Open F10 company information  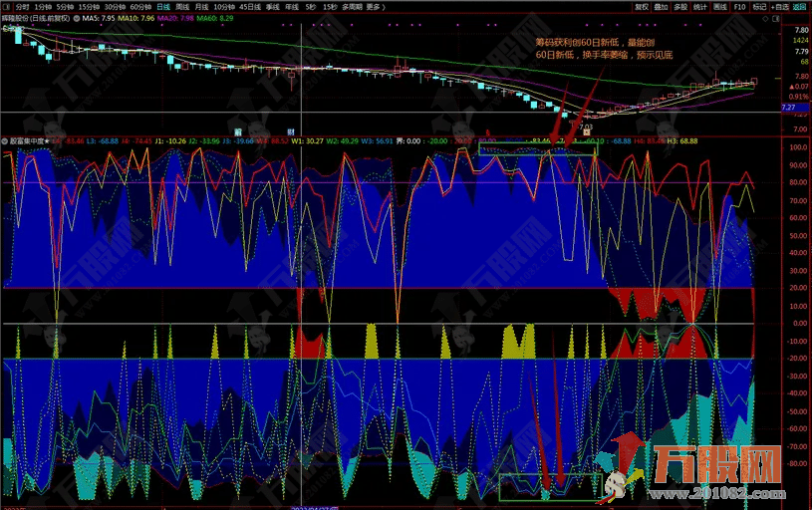click(x=739, y=7)
